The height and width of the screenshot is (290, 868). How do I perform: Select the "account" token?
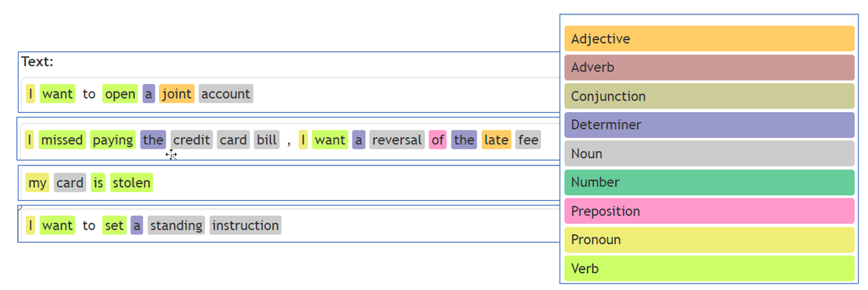click(225, 94)
